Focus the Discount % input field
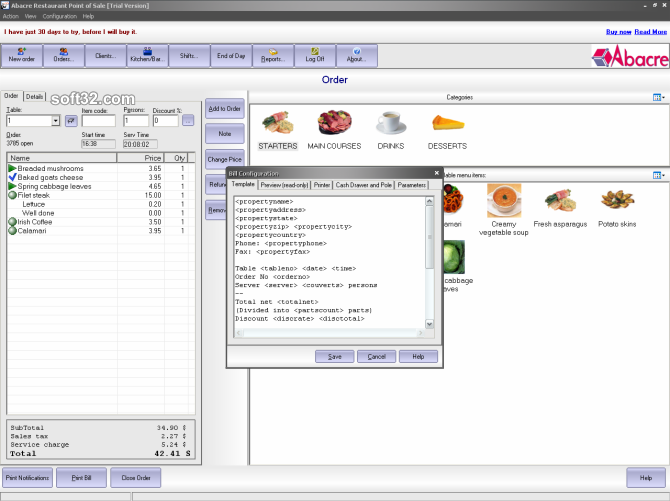670x501 pixels. click(166, 121)
